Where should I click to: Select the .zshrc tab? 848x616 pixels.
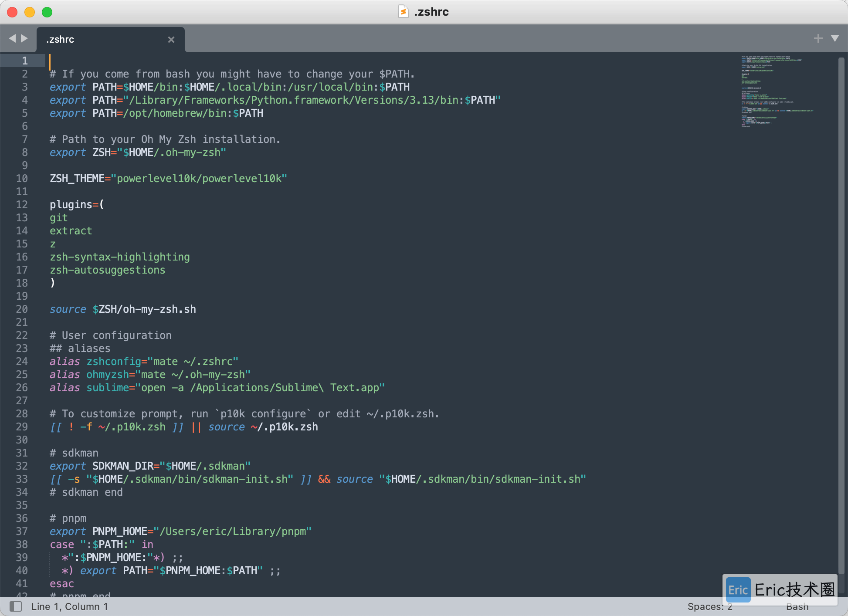point(111,40)
